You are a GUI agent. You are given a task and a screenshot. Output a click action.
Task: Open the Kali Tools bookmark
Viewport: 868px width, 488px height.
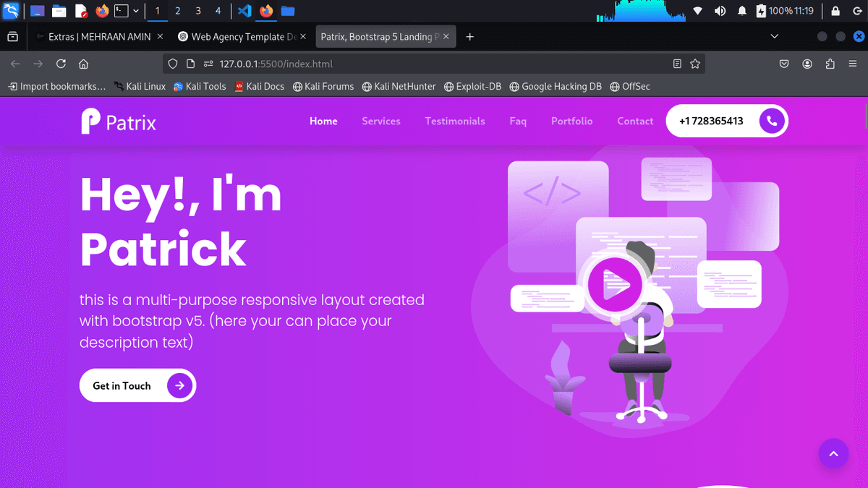coord(200,86)
